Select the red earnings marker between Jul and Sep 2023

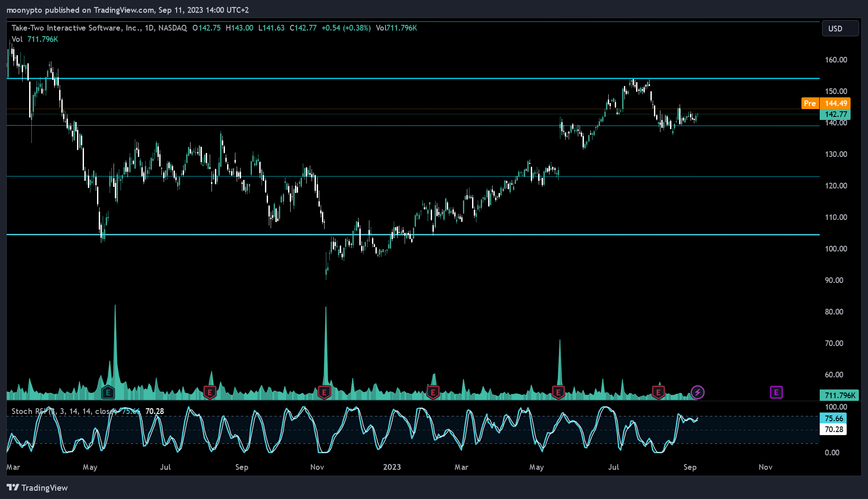click(x=658, y=393)
